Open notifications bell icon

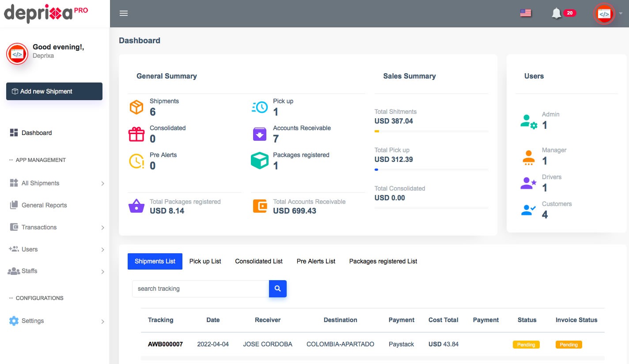pos(557,13)
